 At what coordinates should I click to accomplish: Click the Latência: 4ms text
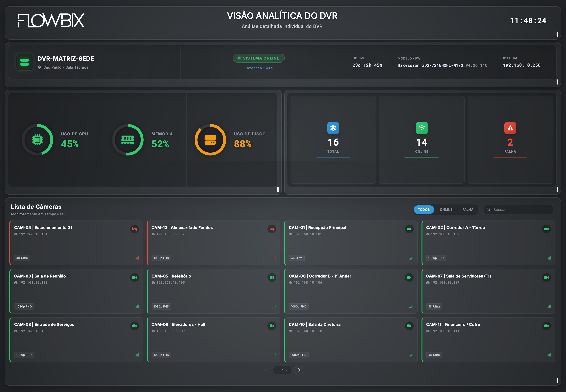pos(258,68)
